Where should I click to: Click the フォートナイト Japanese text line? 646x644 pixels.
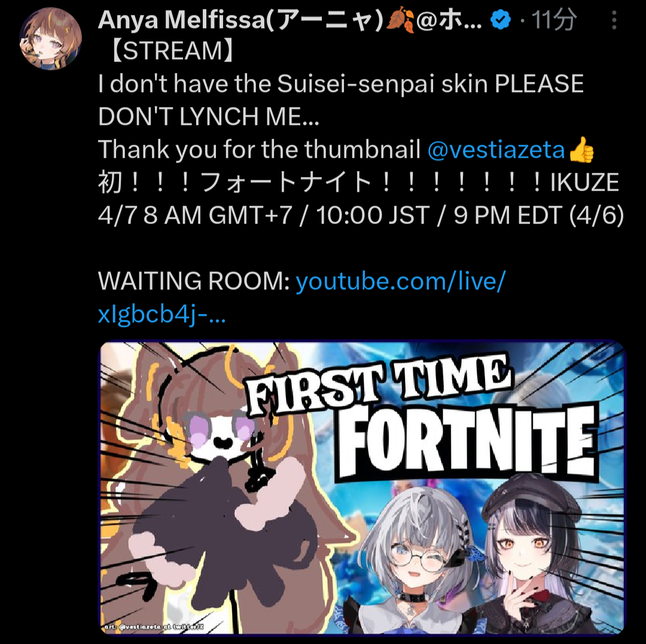coord(358,182)
